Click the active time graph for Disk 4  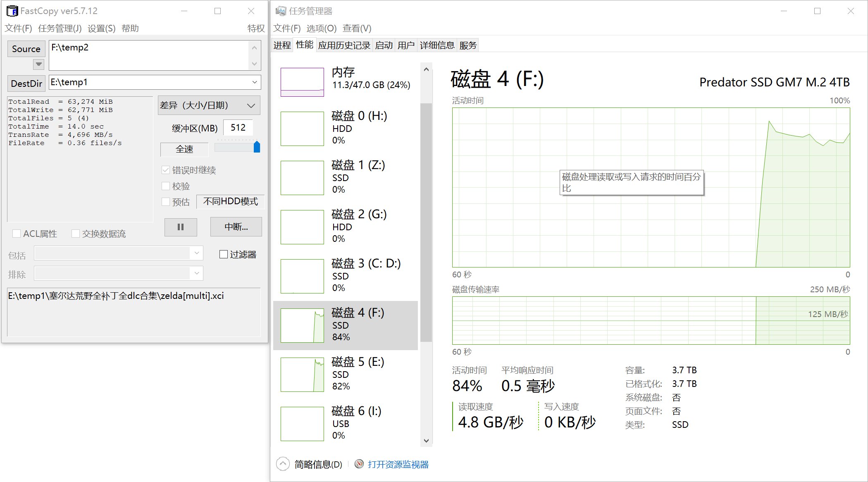click(x=651, y=187)
